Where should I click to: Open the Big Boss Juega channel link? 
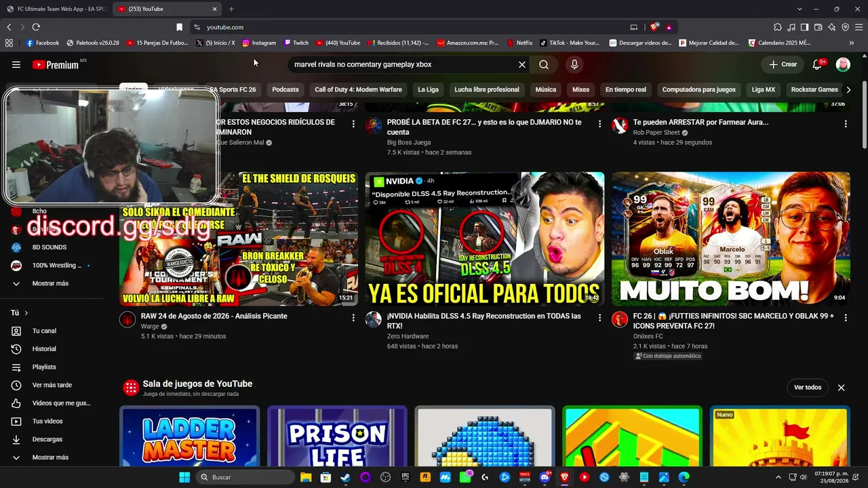[408, 143]
